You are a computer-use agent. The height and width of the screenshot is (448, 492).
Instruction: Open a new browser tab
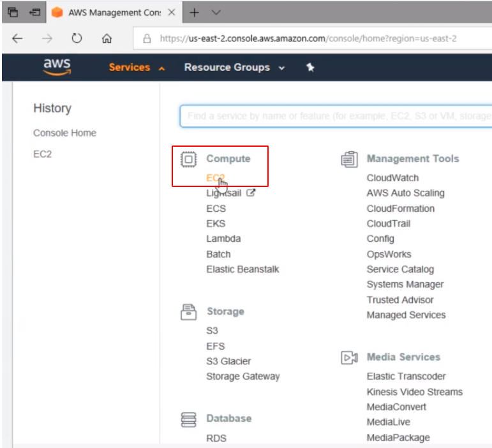click(x=195, y=13)
